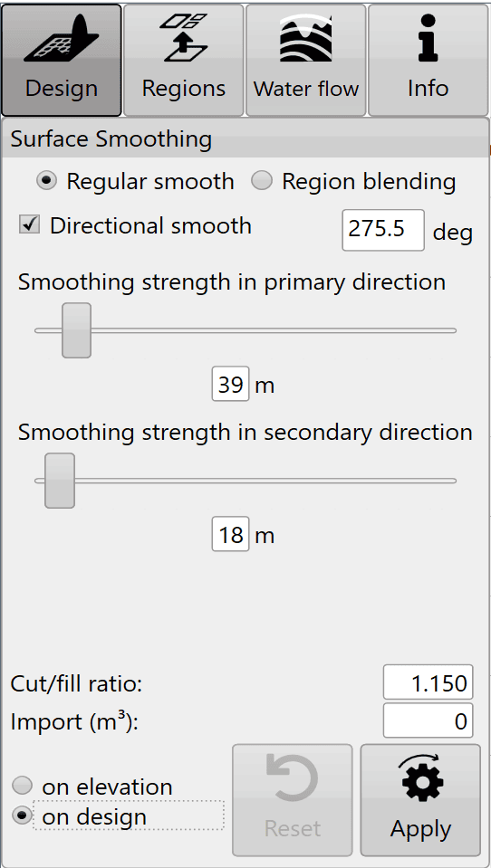This screenshot has height=868, width=491.
Task: Click the Info 'i' icon
Action: tap(428, 38)
